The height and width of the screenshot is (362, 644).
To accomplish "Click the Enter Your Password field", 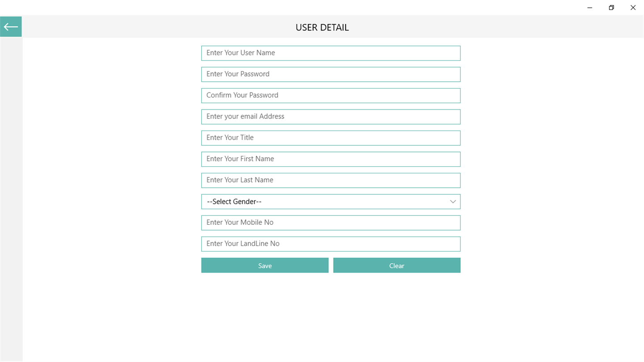I will pos(330,74).
